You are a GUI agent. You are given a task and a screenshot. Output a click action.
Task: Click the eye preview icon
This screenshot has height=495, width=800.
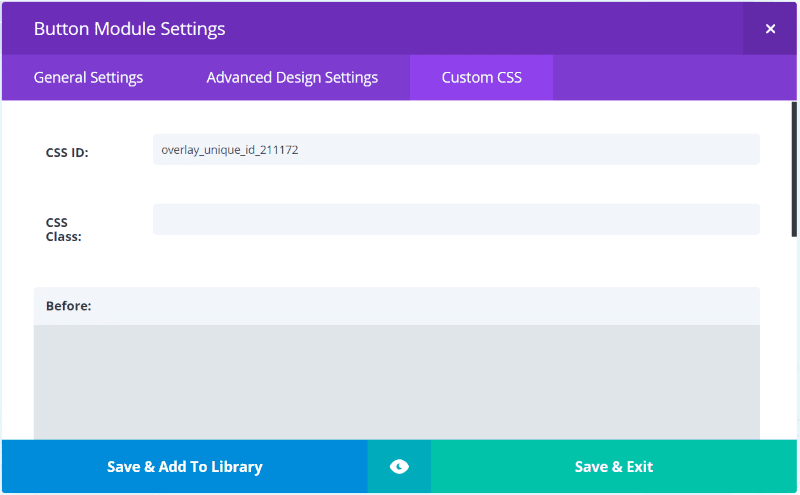pos(399,466)
